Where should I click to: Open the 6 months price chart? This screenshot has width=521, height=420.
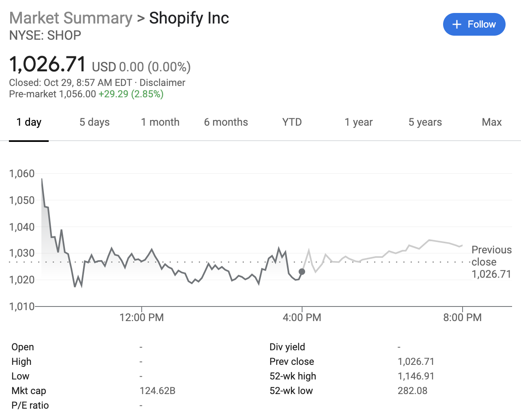point(226,122)
